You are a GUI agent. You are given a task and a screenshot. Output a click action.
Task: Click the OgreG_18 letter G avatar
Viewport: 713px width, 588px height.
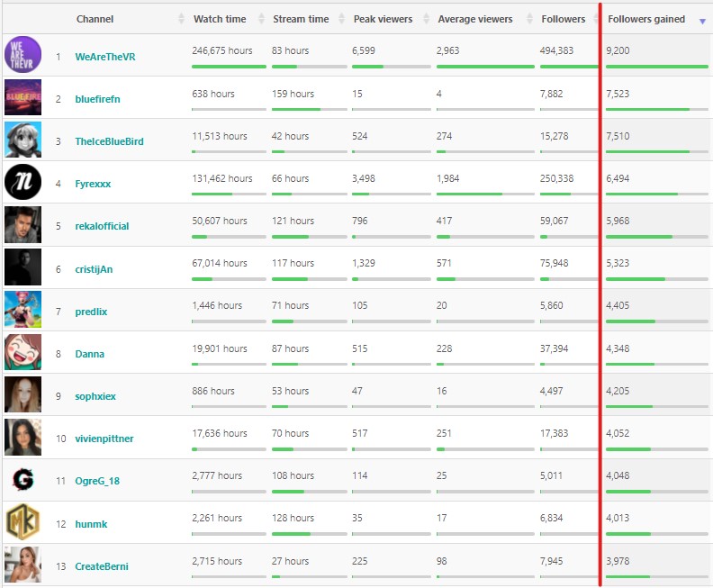click(x=23, y=480)
